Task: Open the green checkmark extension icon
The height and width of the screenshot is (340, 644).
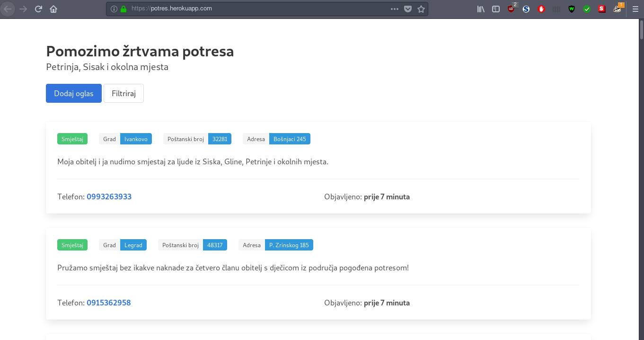Action: [x=587, y=9]
